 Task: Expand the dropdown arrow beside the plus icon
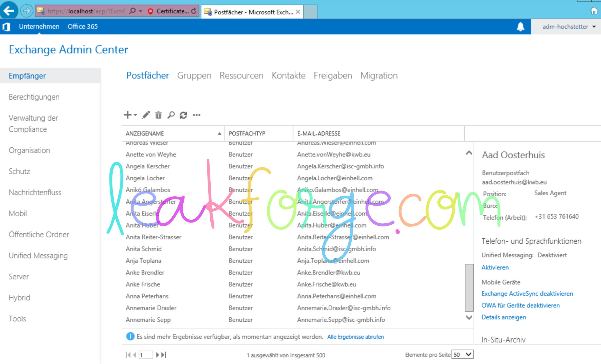[135, 115]
